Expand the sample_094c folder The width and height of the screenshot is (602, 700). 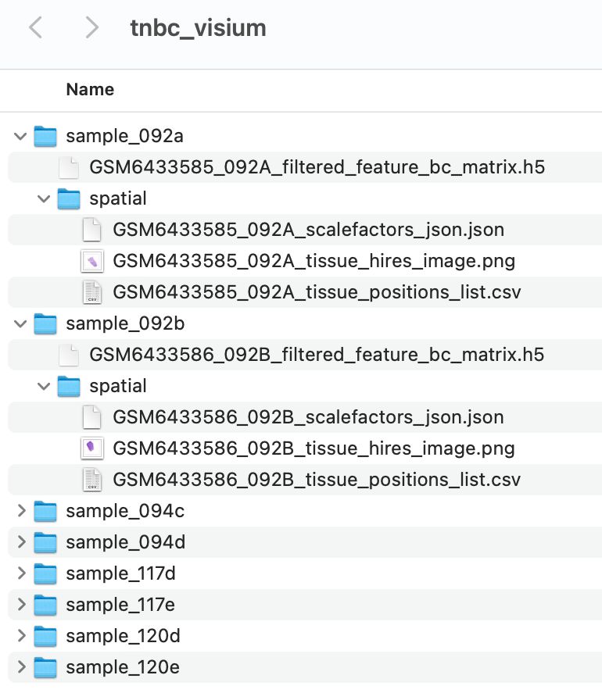coord(21,511)
